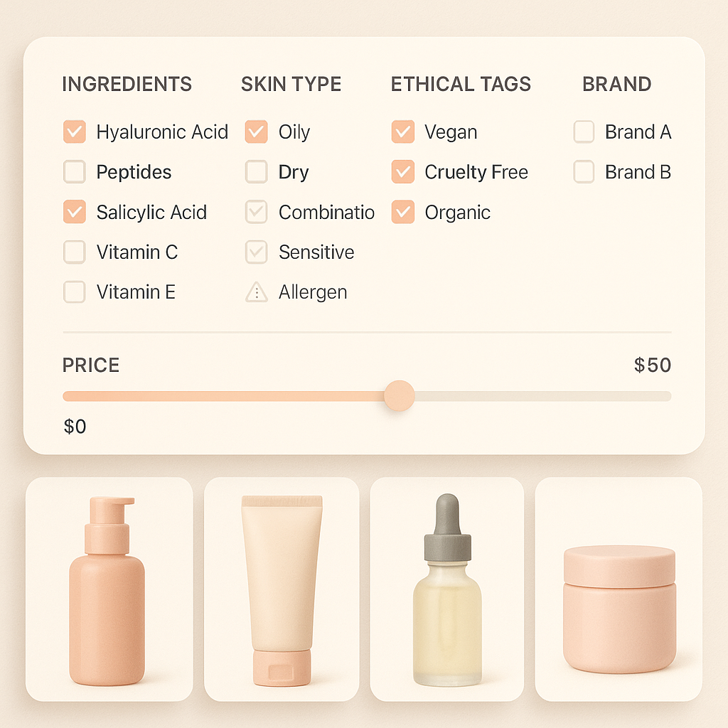728x728 pixels.
Task: Click the Allergen warning triangle icon
Action: [256, 292]
